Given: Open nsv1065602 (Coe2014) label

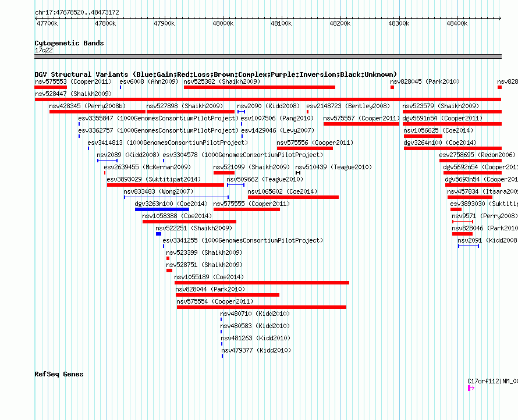Looking at the screenshot, I should (282, 191).
